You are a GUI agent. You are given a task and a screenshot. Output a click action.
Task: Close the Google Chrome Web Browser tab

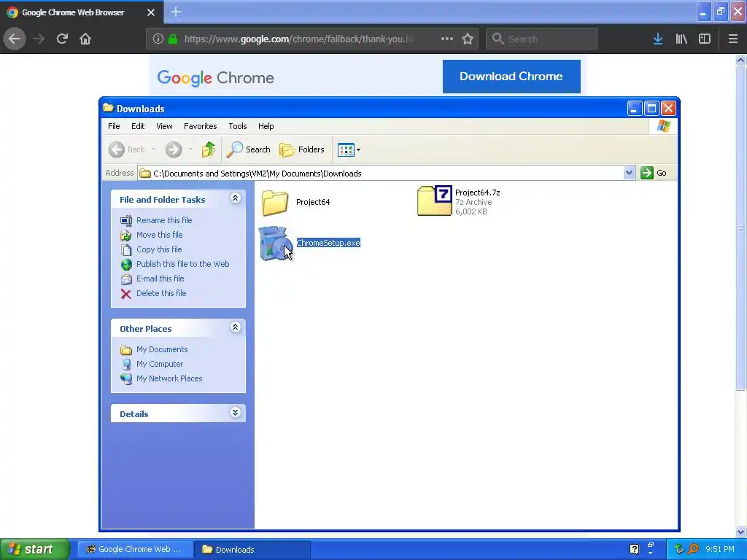pyautogui.click(x=150, y=12)
